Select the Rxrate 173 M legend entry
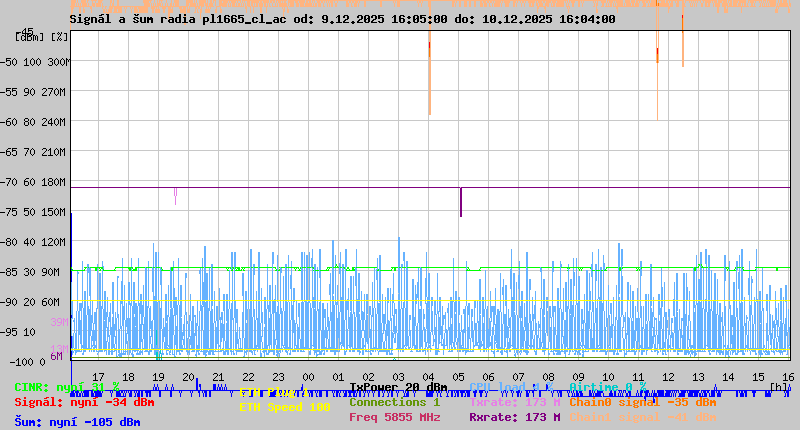The image size is (800, 430). (x=514, y=417)
